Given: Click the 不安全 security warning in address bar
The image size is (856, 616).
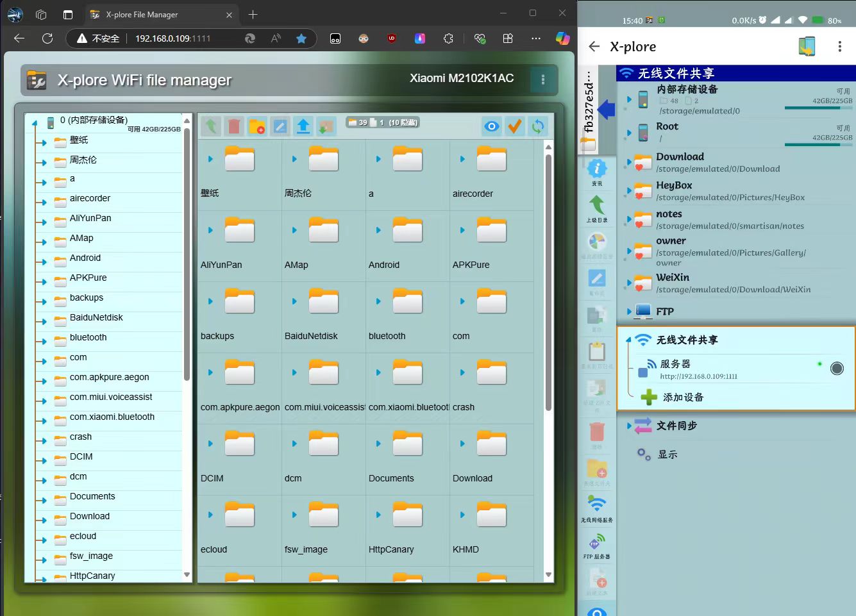Looking at the screenshot, I should tap(98, 38).
